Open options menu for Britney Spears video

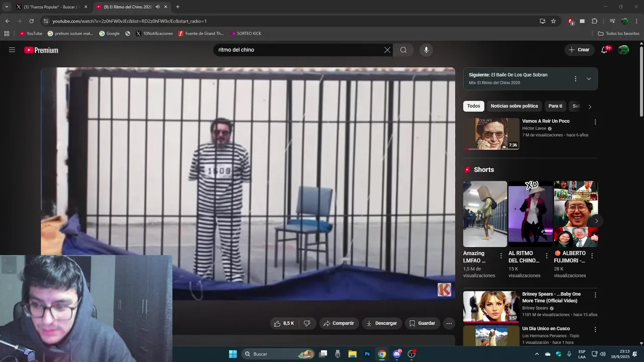coord(595,295)
